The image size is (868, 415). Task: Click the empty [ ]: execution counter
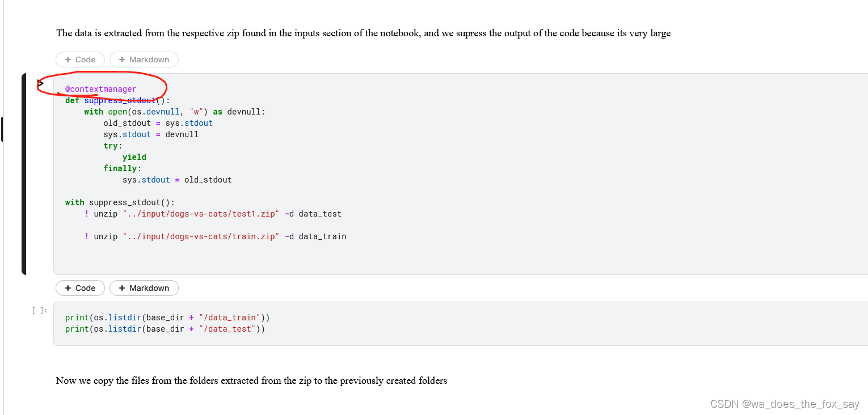(40, 311)
